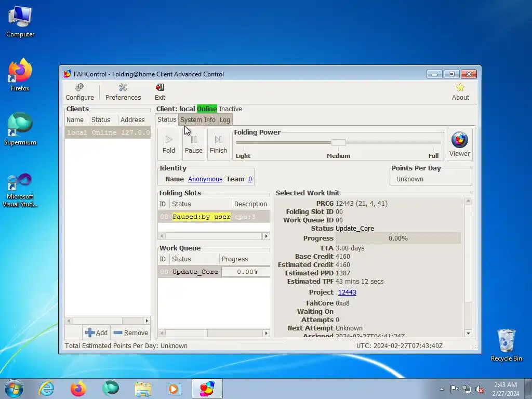Click the Clients Address column header
This screenshot has width=532, height=399.
[134, 120]
